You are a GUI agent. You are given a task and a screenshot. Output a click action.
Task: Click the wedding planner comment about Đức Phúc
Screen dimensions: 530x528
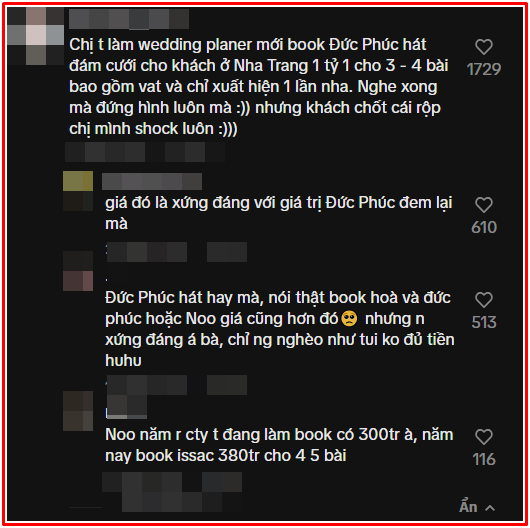[x=259, y=87]
